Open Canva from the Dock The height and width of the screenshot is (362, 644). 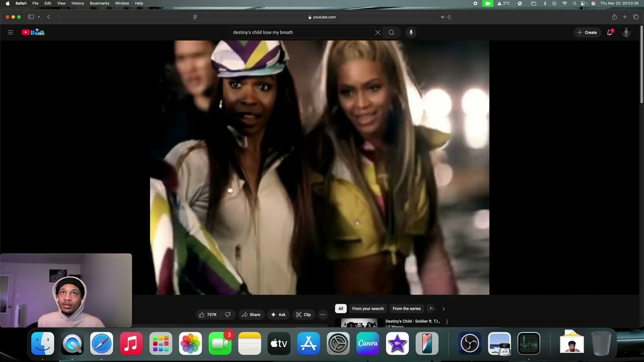368,344
